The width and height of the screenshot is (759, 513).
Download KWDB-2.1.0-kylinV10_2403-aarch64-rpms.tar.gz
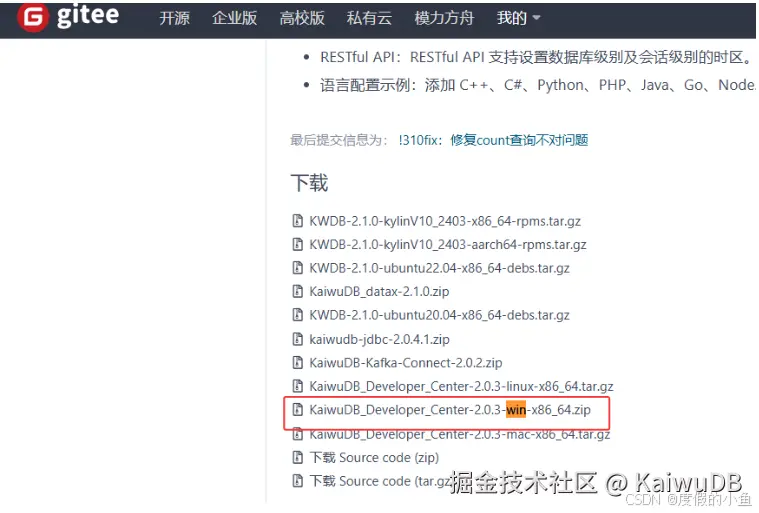tap(448, 244)
